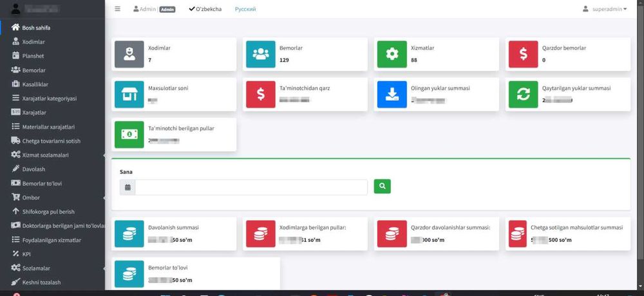644x296 pixels.
Task: Click the Xodimlar card staff icon
Action: point(129,54)
